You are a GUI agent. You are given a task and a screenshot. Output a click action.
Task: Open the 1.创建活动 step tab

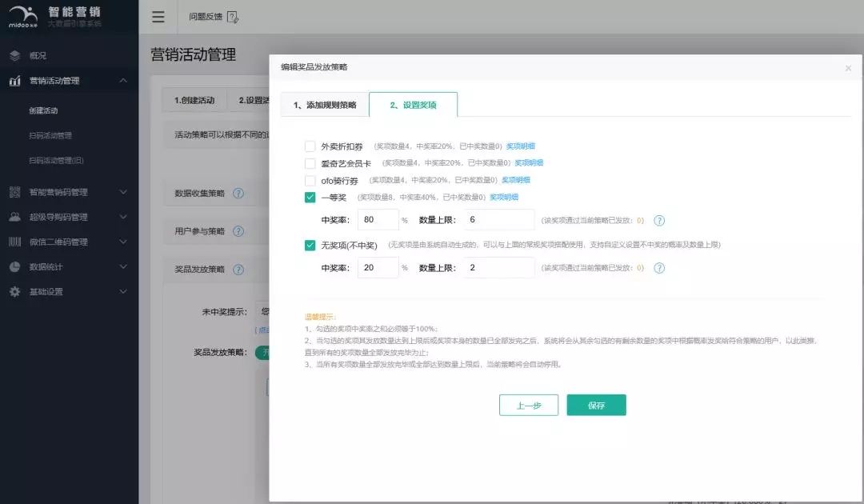click(194, 100)
